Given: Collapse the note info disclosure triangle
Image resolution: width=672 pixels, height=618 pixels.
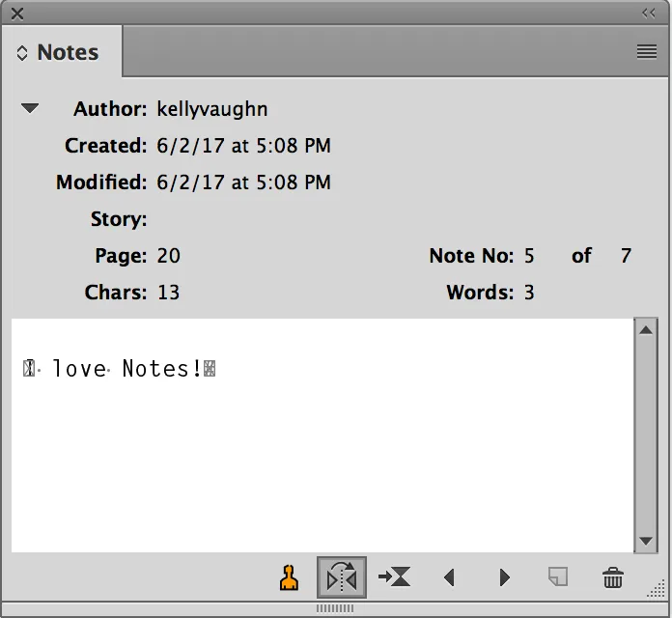Looking at the screenshot, I should 30,109.
